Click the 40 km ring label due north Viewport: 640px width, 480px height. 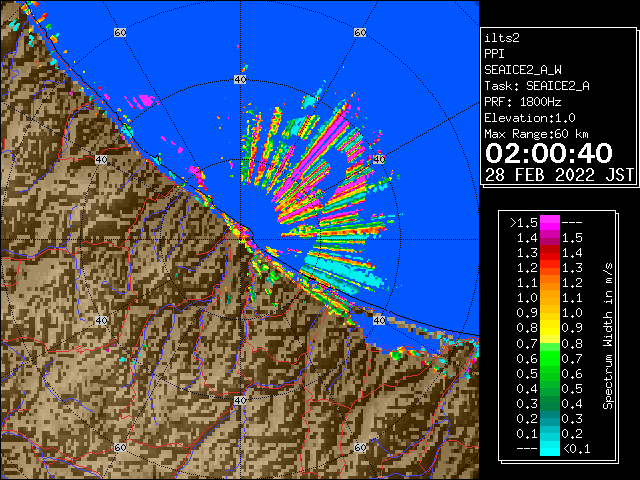tap(240, 79)
